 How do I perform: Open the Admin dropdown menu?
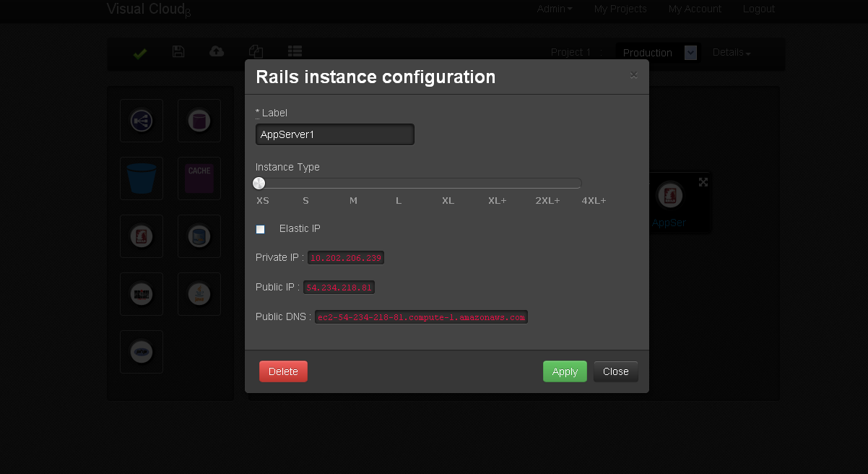(x=554, y=9)
